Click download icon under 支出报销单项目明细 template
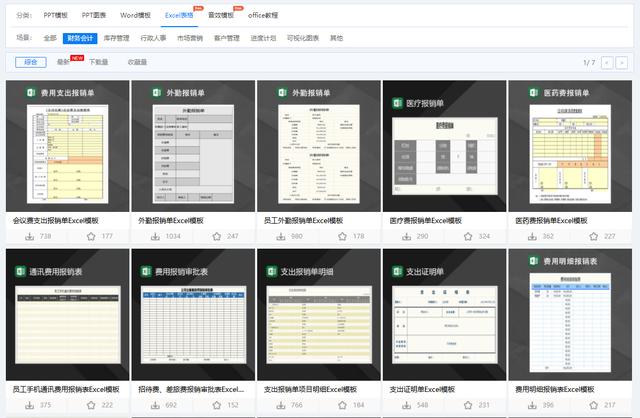This screenshot has height=418, width=640. click(x=280, y=405)
